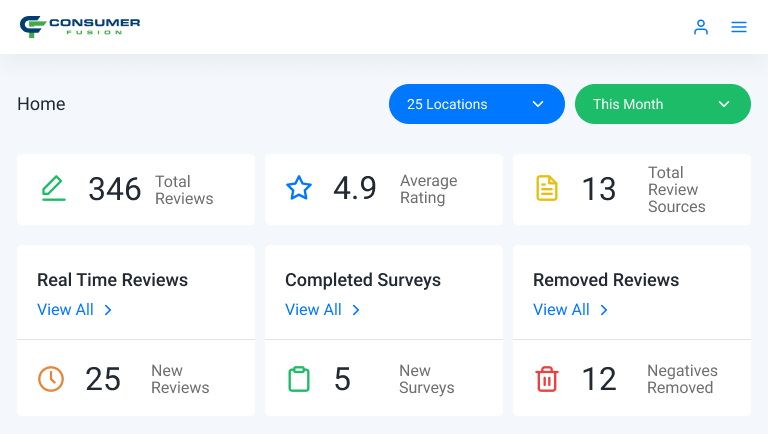
Task: Click the 25 new reviews count
Action: click(103, 379)
